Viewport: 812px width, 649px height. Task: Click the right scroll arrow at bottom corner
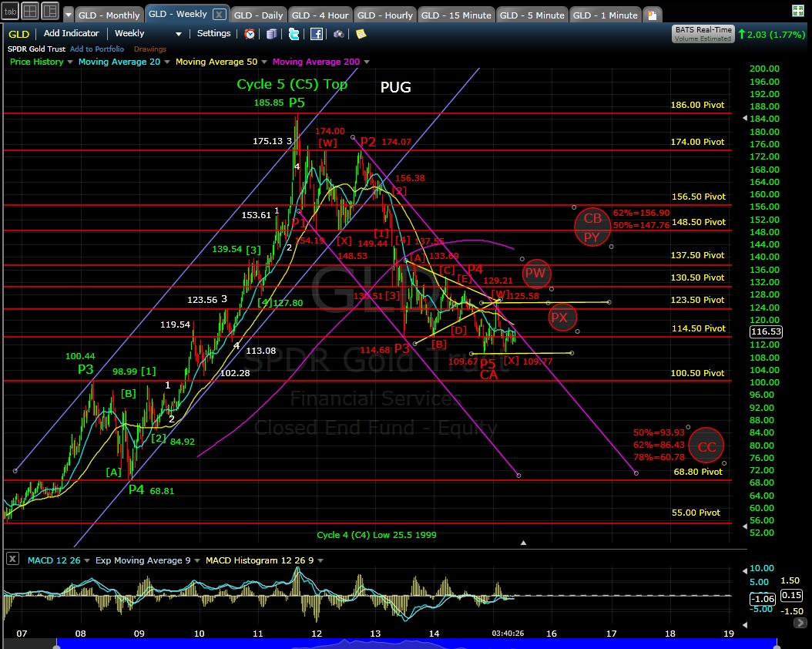pos(800,623)
